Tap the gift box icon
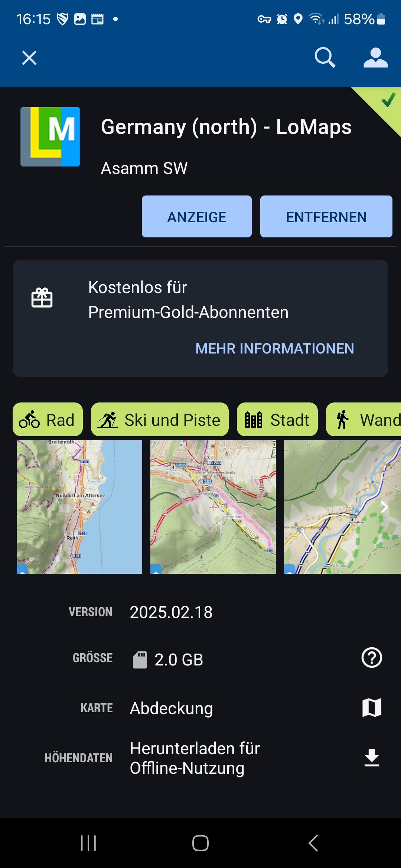This screenshot has height=868, width=401. 42,297
